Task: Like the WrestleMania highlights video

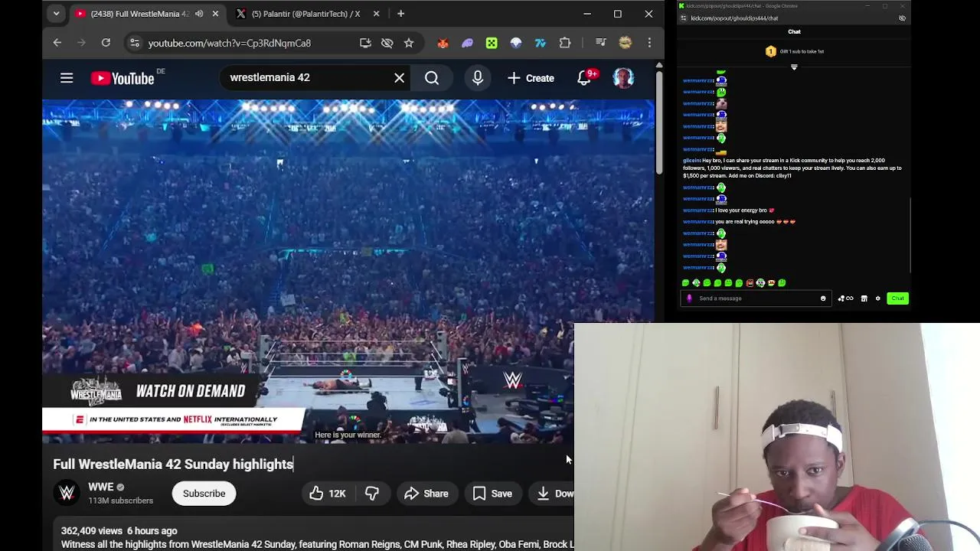Action: tap(328, 494)
